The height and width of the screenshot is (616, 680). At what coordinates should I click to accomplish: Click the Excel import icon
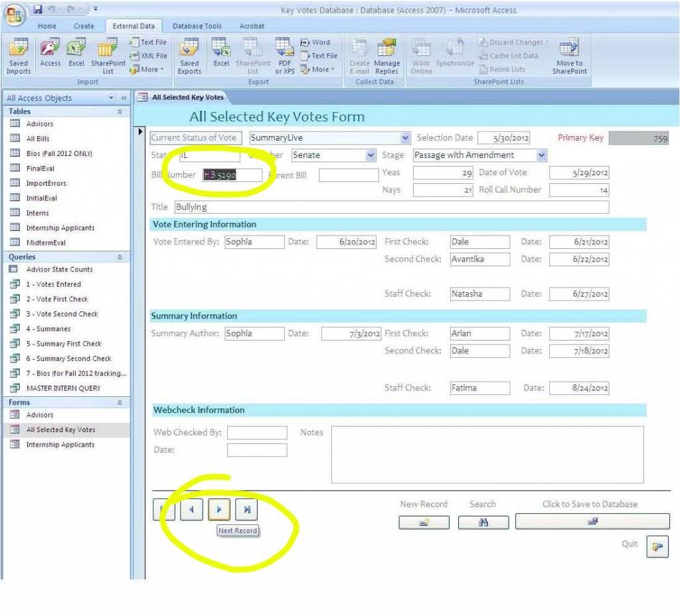[77, 53]
